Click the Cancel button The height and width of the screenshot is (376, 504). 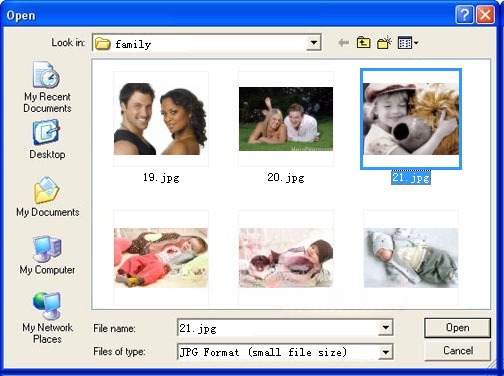coord(457,351)
